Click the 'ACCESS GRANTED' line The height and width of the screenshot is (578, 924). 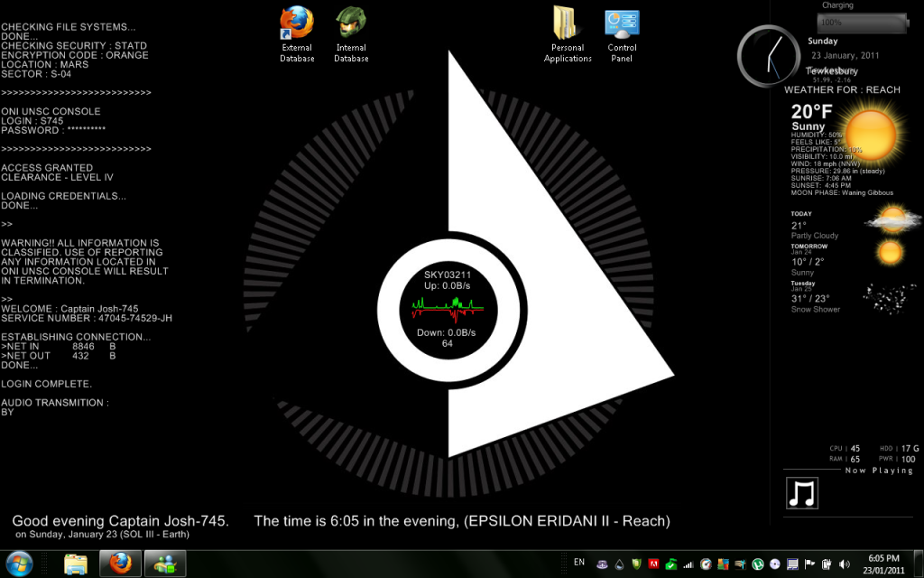(47, 168)
